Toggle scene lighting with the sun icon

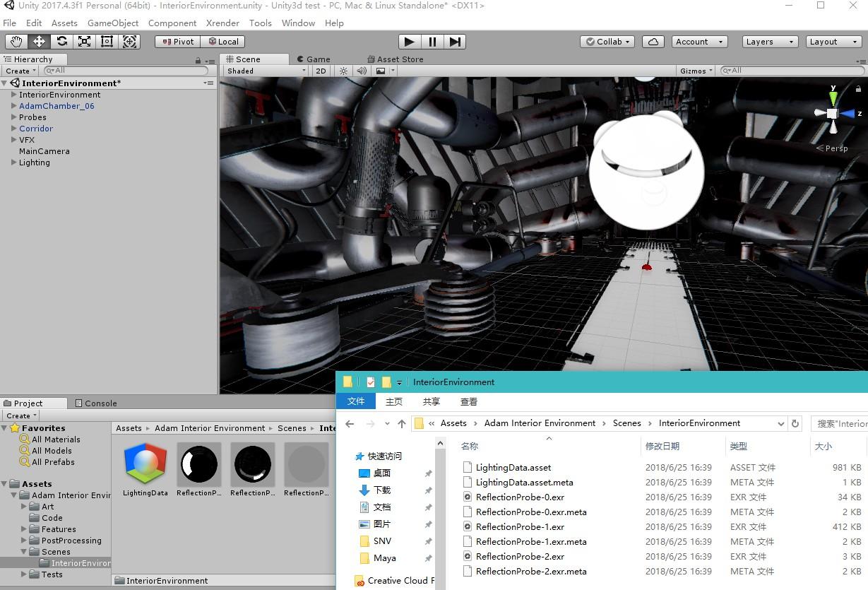(x=343, y=71)
